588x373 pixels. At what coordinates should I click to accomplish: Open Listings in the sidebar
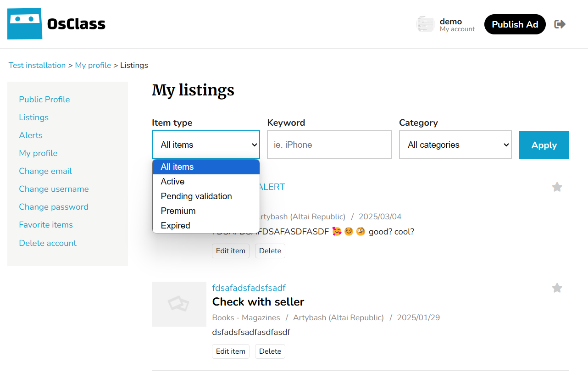coord(34,117)
